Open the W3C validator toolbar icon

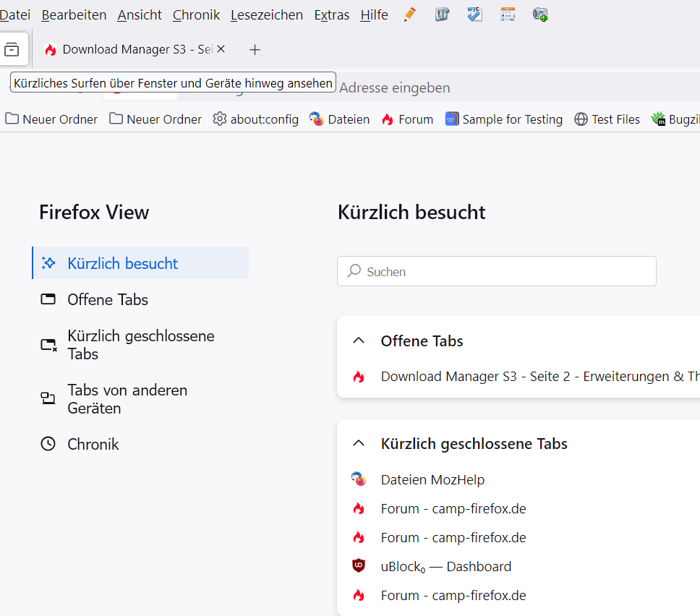tap(474, 14)
